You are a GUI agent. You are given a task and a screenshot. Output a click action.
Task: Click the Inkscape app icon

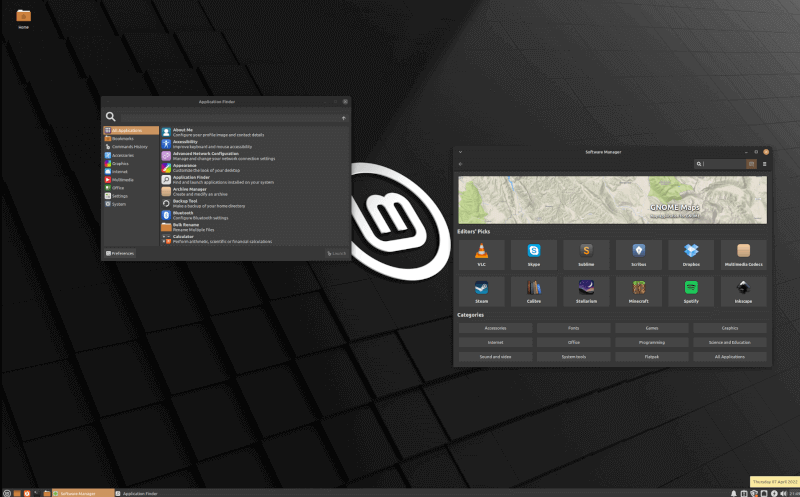click(743, 291)
